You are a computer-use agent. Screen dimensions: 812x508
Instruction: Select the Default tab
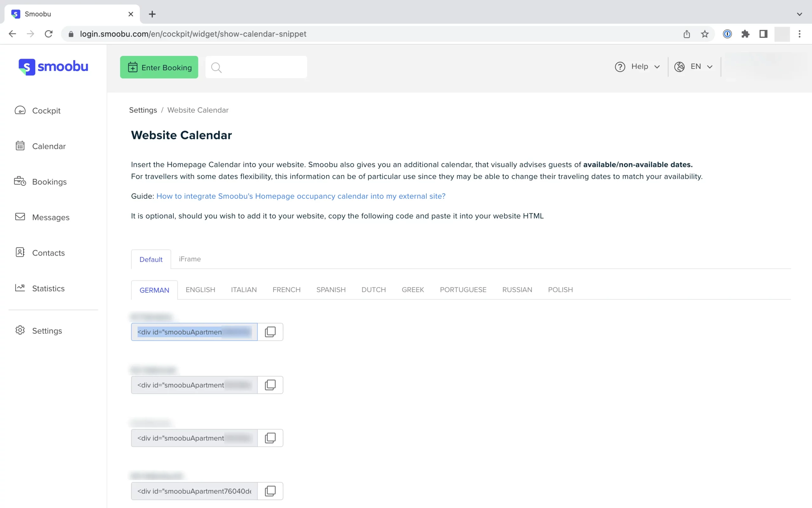pos(151,259)
